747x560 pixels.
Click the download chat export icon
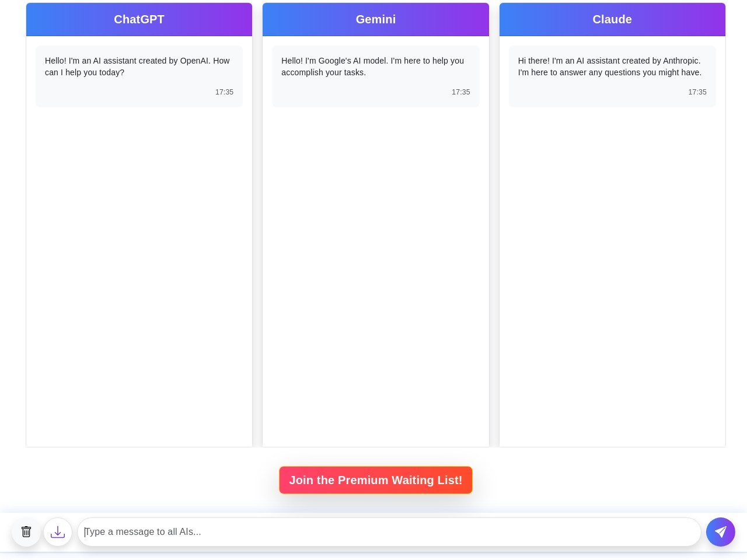(58, 532)
